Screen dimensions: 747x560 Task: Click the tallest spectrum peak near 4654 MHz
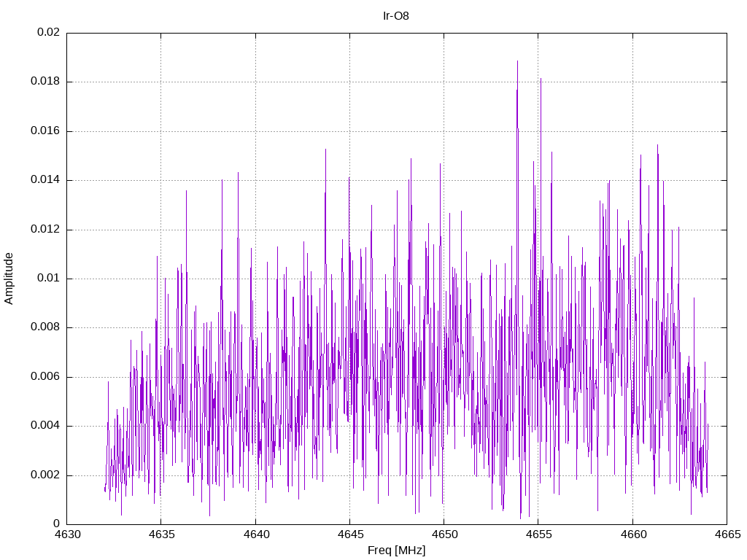[517, 62]
